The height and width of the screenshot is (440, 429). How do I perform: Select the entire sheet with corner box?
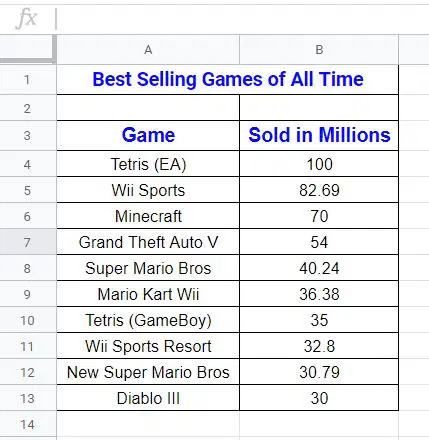(x=28, y=49)
